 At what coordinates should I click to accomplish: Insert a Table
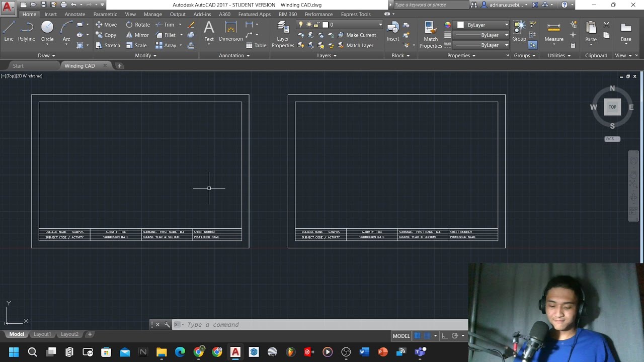pos(256,45)
